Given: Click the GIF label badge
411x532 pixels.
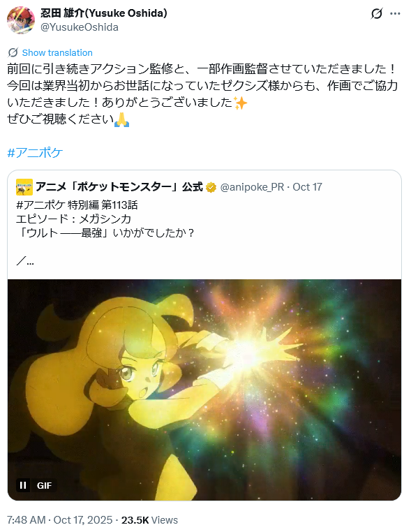Looking at the screenshot, I should click(x=44, y=485).
